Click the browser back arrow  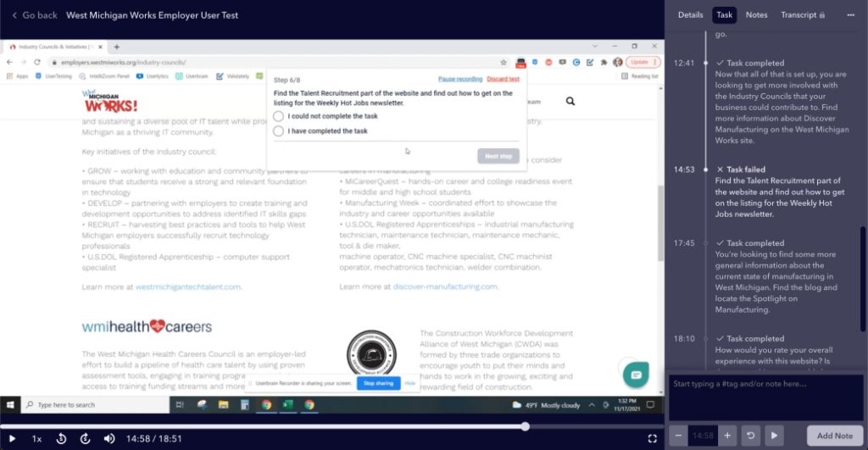point(9,62)
